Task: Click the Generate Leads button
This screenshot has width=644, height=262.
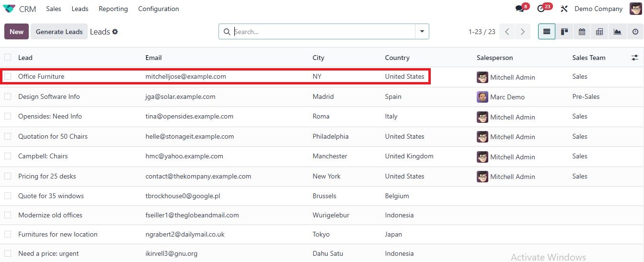Action: [59, 32]
